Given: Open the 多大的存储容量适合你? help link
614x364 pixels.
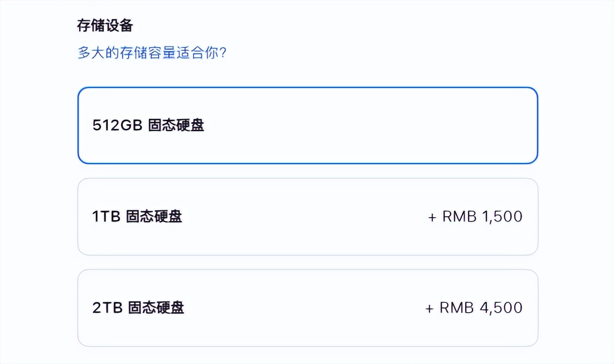Looking at the screenshot, I should click(x=152, y=53).
